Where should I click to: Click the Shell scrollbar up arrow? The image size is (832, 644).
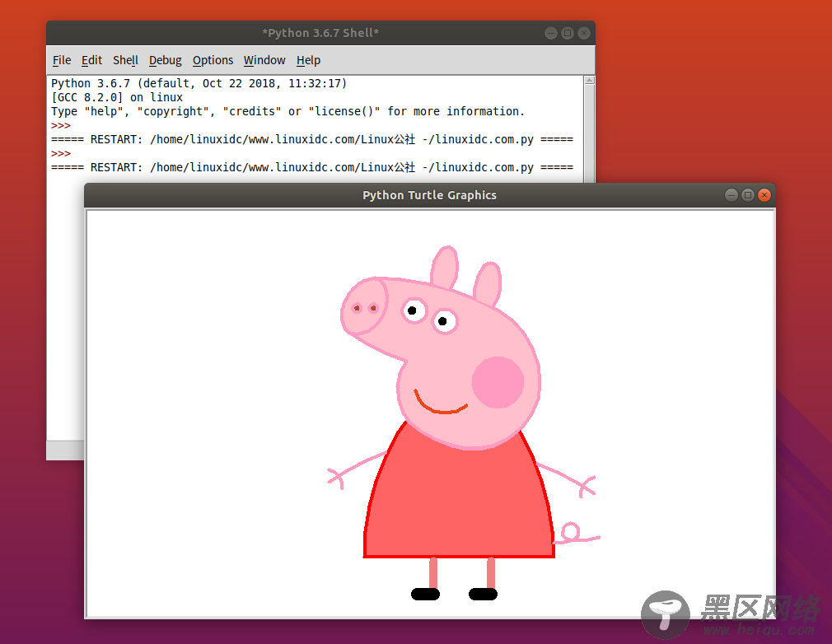[x=589, y=81]
